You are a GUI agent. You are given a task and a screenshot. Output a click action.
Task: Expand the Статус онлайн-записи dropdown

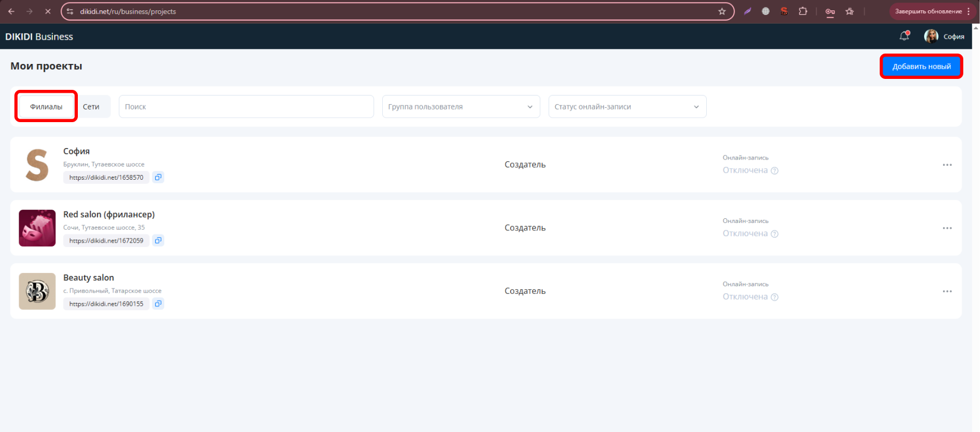(627, 107)
